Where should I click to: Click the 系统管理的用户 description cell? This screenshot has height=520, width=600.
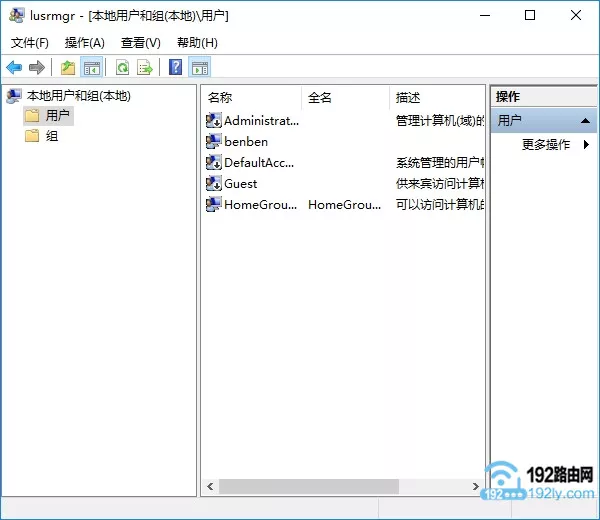440,163
